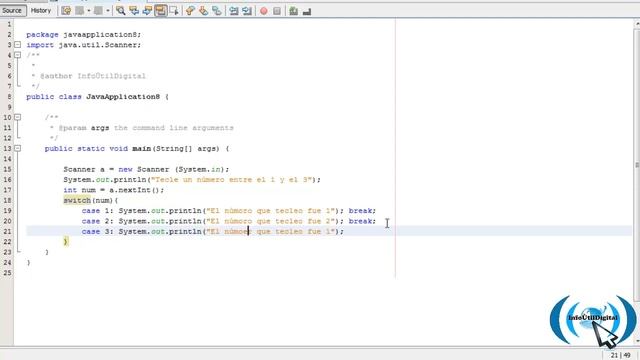Image resolution: width=640 pixels, height=360 pixels.
Task: Click the 'case 2:' label
Action: click(98, 221)
